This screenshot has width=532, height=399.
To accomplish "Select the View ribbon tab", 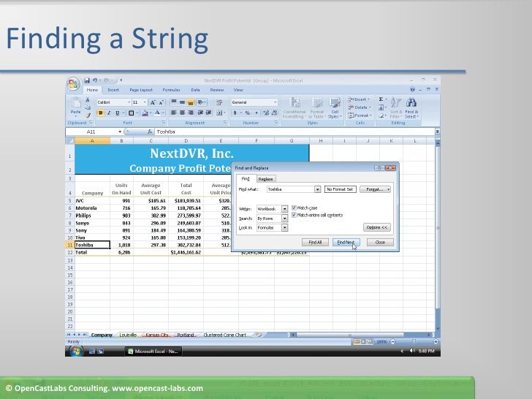I will click(238, 90).
